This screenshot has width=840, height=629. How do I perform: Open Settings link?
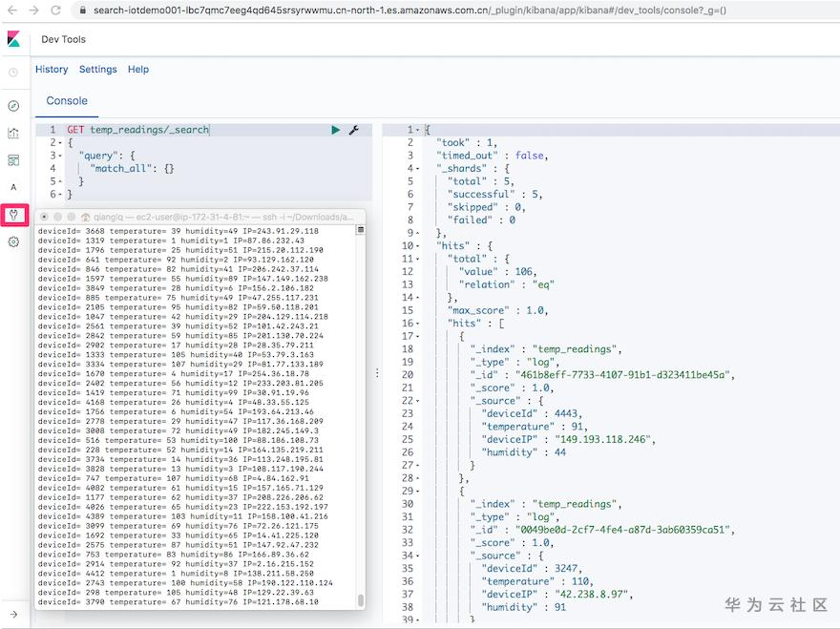[98, 69]
